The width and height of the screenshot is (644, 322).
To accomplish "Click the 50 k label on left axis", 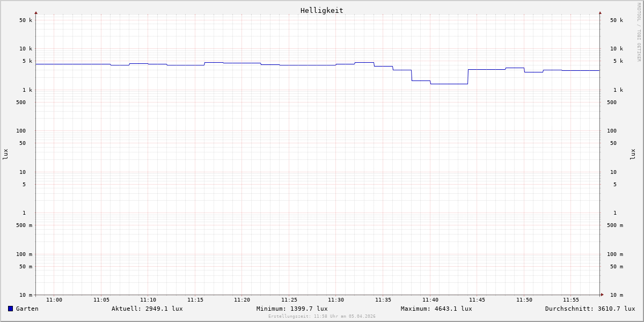I will point(26,20).
